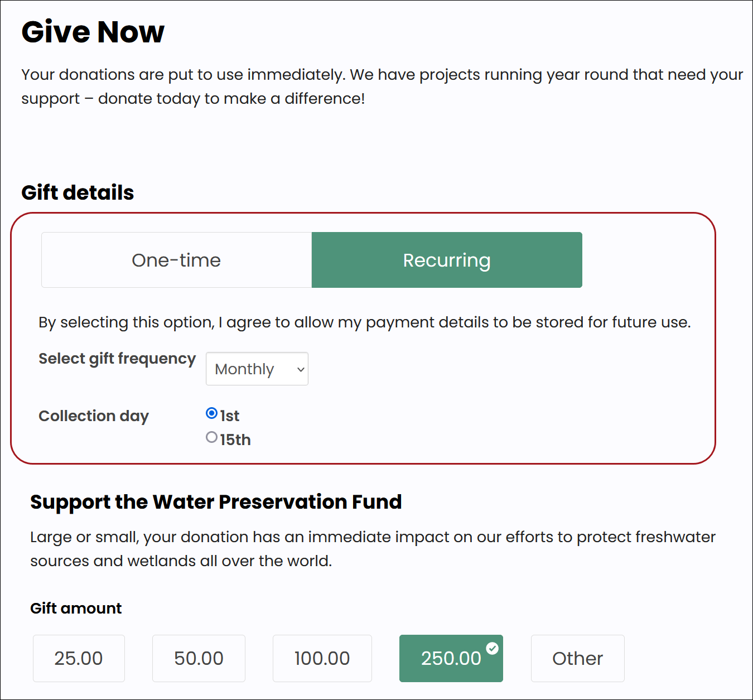
Task: Choose the 100.00 gift amount
Action: coord(322,658)
